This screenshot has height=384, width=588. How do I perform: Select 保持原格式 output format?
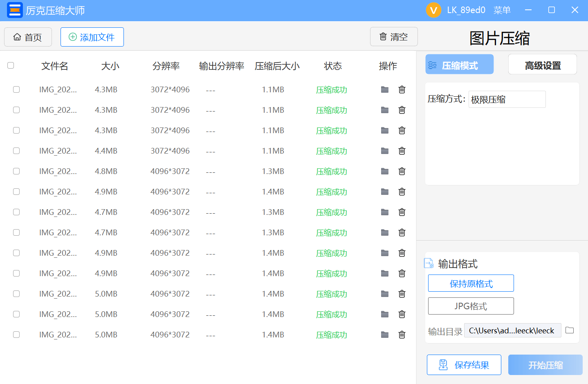[471, 283]
